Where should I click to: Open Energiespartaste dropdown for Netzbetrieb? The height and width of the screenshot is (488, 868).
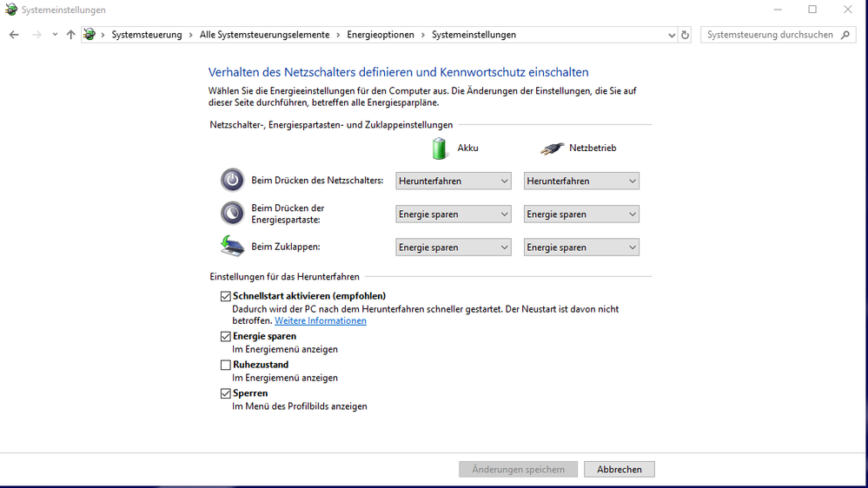[581, 214]
